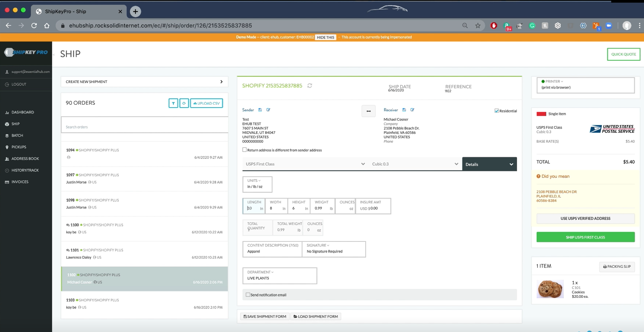Screen dimensions: 644x332
Task: Save the sender address with the disk icon
Action: coord(260,110)
